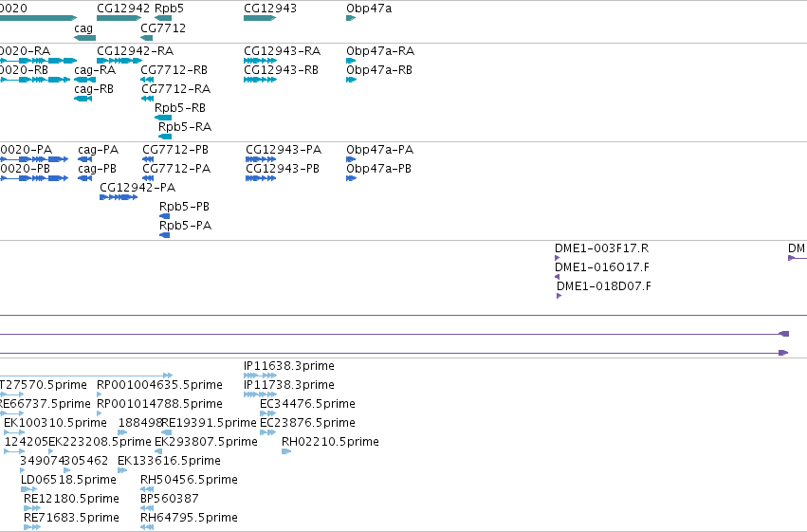Viewport: 807px width, 532px height.
Task: Select transcript Obp47a-RB
Action: click(379, 70)
